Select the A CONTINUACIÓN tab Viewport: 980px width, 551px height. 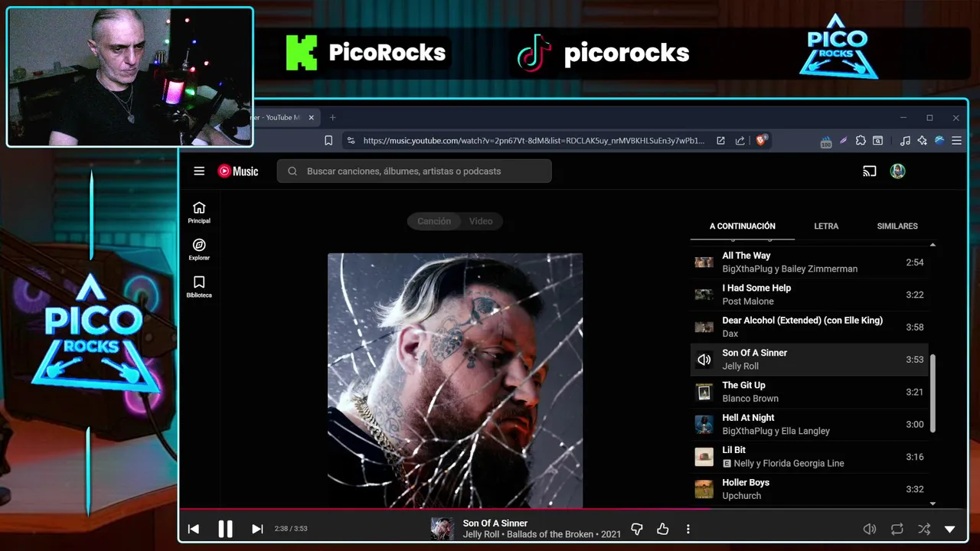742,227
